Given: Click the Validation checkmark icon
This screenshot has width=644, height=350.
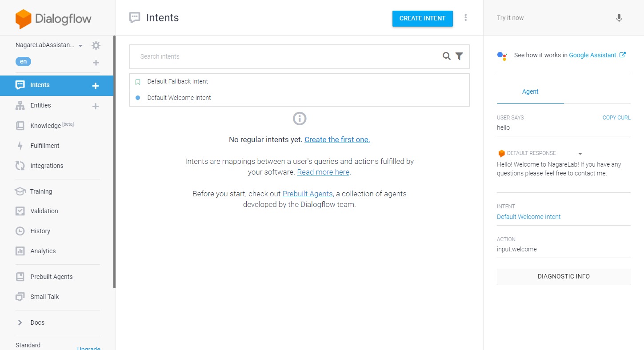Looking at the screenshot, I should 20,211.
